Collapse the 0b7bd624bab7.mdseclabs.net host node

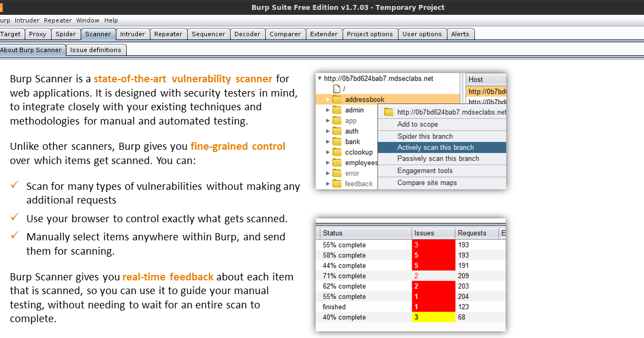coord(320,78)
